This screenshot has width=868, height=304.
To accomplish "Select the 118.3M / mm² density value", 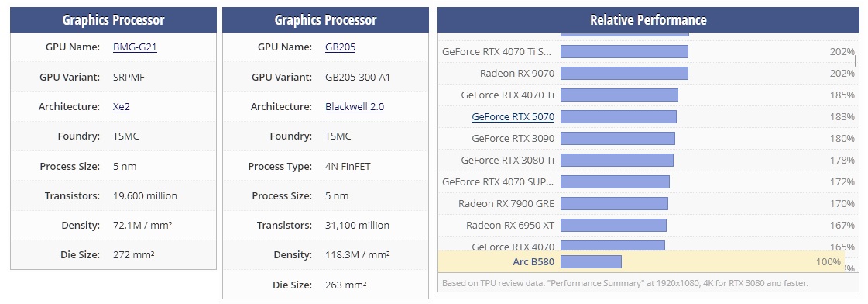I will (x=357, y=254).
